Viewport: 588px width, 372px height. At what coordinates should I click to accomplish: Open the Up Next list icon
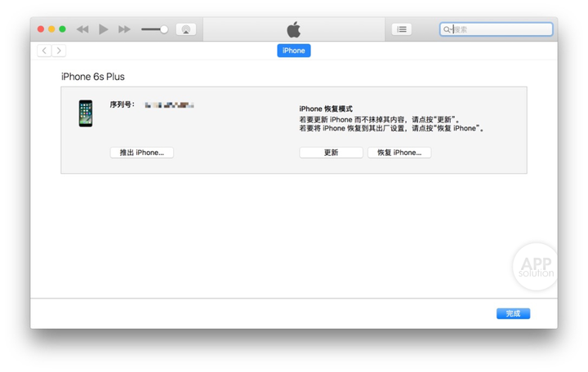[402, 29]
